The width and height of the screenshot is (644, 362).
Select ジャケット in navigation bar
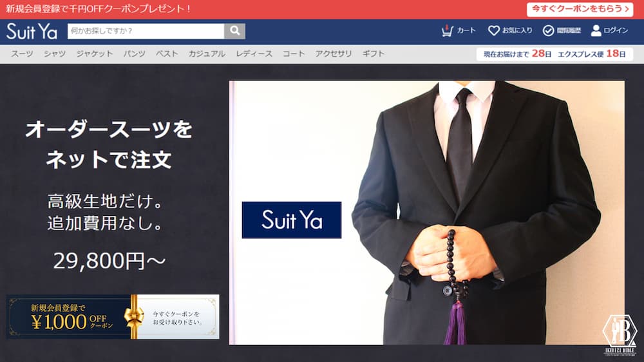(x=94, y=54)
